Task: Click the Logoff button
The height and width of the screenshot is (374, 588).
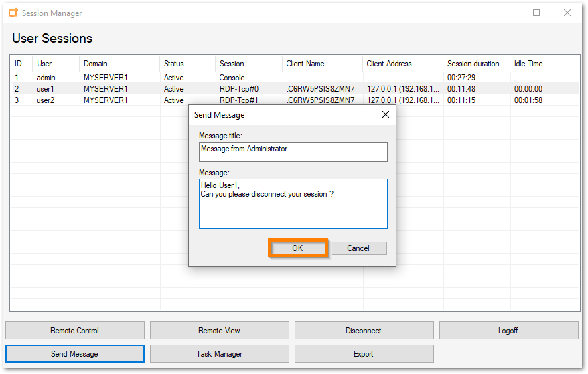Action: [x=508, y=331]
